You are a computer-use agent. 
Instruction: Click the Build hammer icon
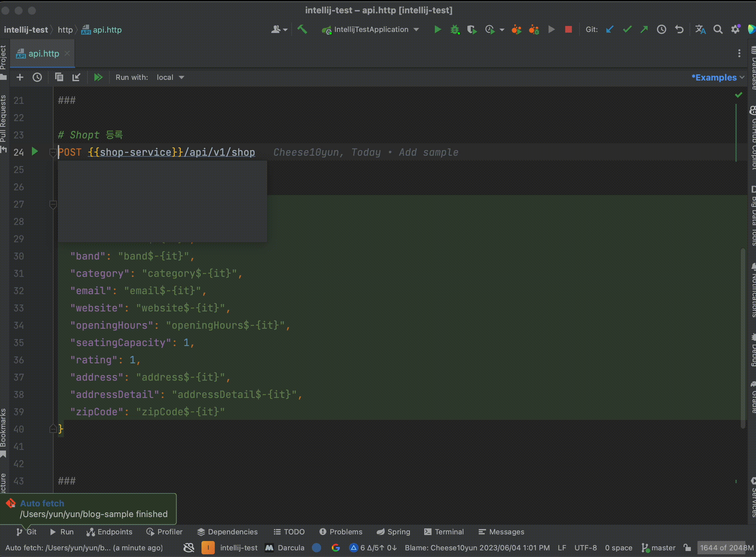302,30
